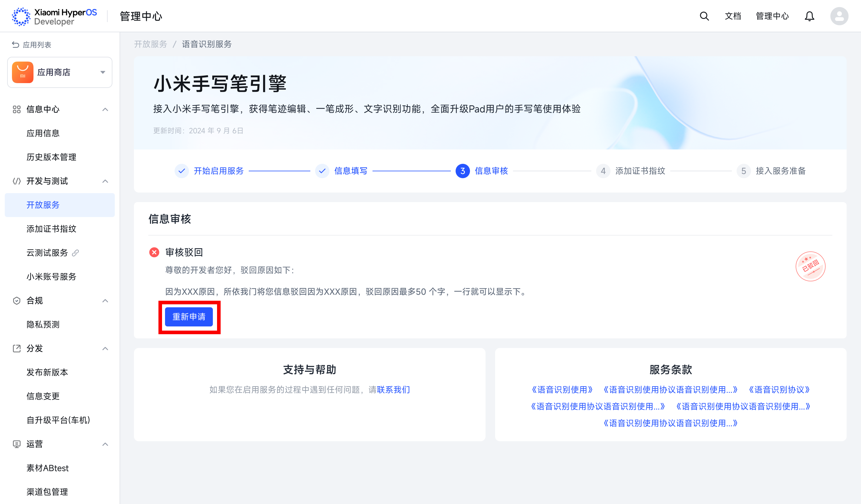Image resolution: width=861 pixels, height=504 pixels.
Task: Open the notification bell
Action: (x=809, y=16)
